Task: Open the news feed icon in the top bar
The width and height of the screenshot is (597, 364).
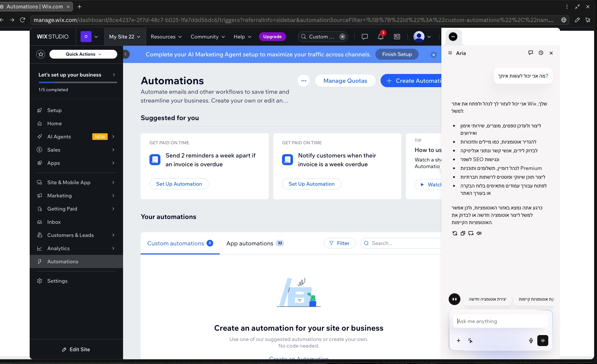Action: point(397,37)
